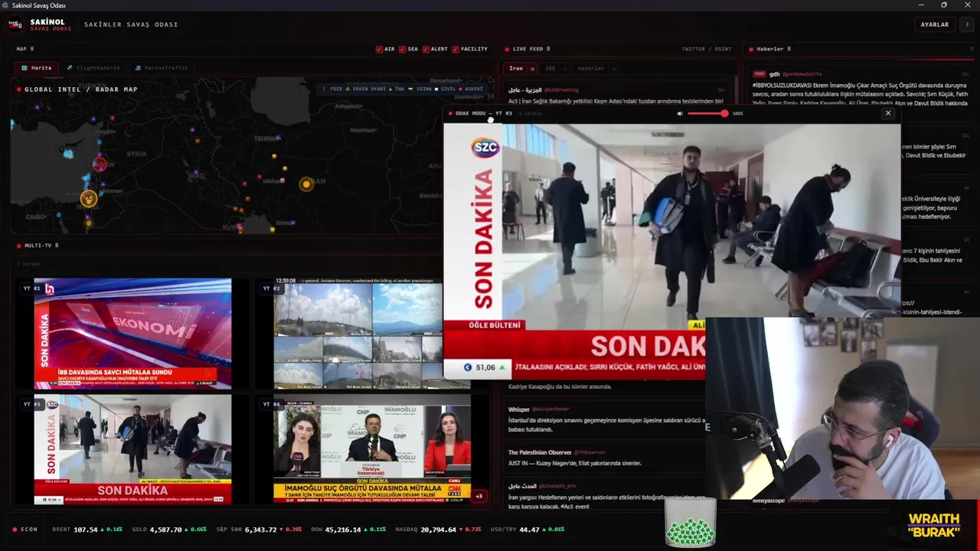This screenshot has height=551, width=980.
Task: Click the map icon on Harita tab
Action: 24,68
